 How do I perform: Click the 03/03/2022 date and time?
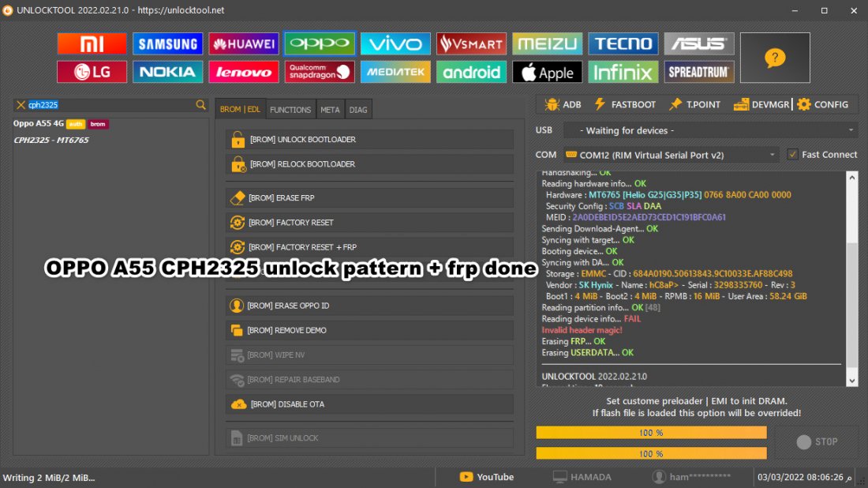[x=804, y=477]
